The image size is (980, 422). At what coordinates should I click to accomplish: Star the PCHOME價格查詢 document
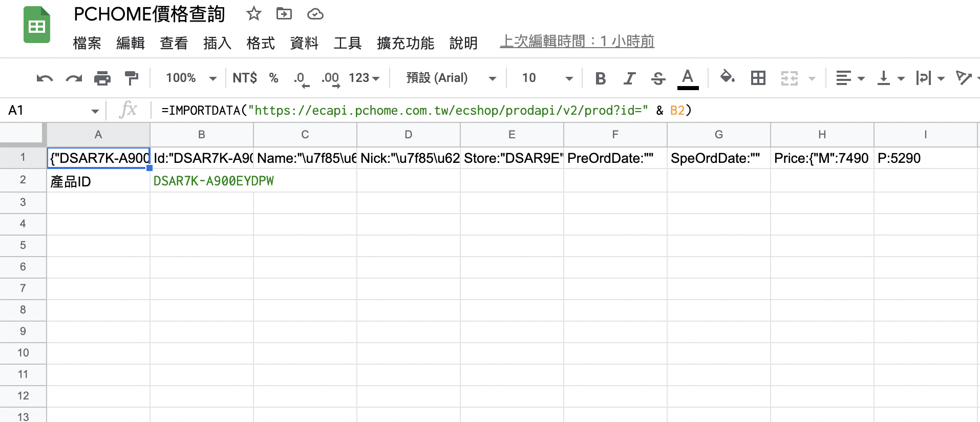[253, 14]
